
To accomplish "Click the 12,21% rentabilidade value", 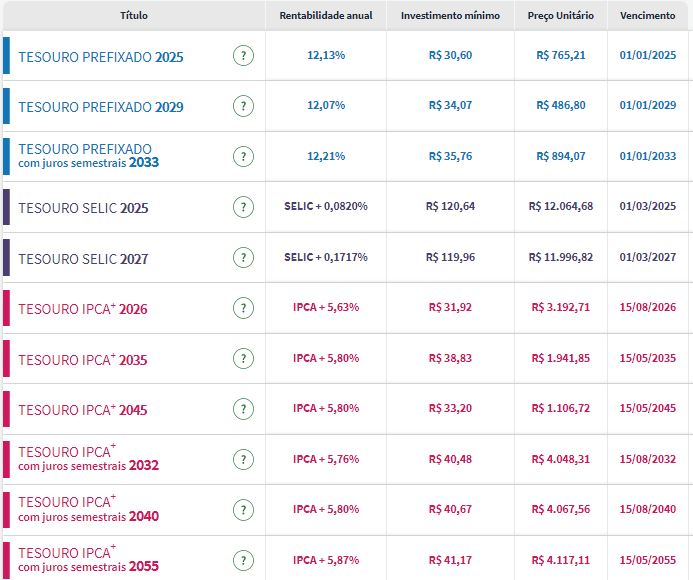I will click(326, 156).
